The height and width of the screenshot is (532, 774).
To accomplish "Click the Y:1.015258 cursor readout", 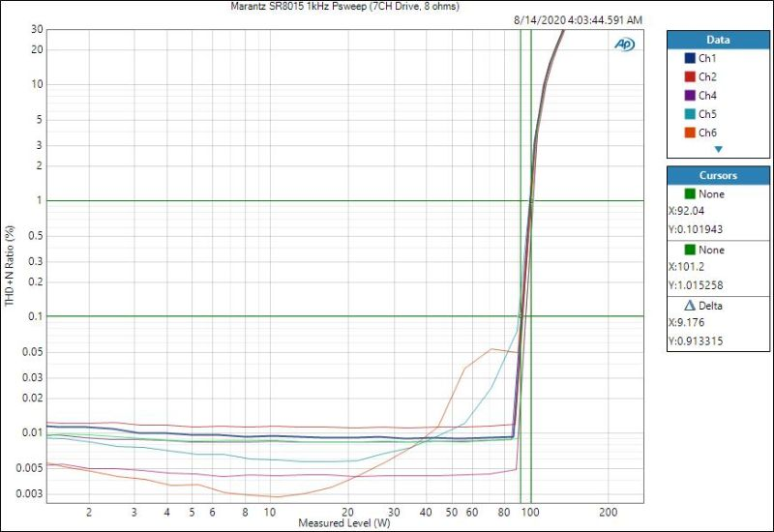I will point(701,284).
